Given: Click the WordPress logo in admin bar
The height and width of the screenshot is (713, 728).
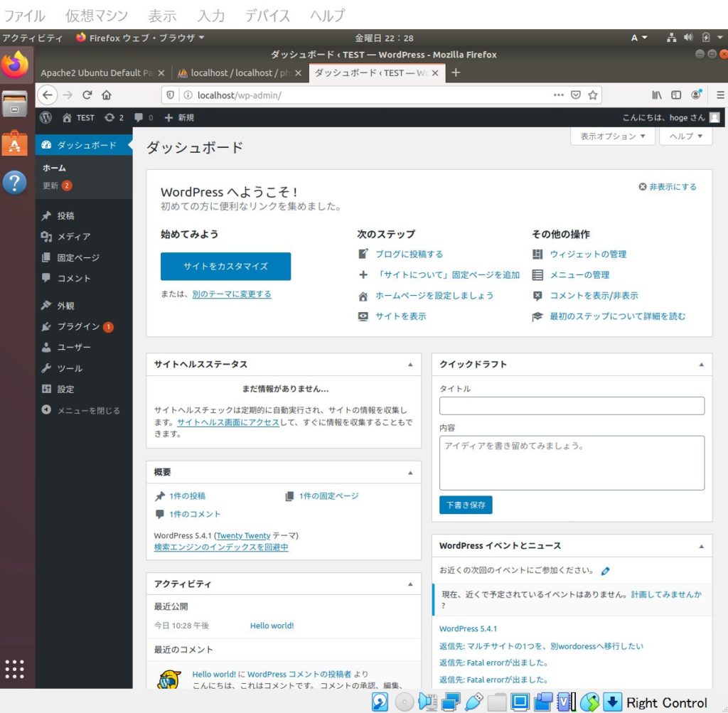Looking at the screenshot, I should 44,117.
